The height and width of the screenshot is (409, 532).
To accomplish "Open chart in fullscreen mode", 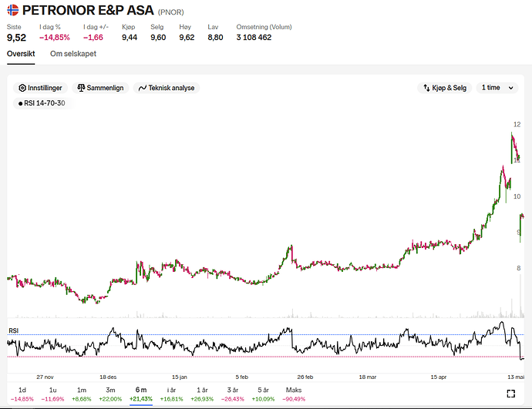I will [x=510, y=394].
